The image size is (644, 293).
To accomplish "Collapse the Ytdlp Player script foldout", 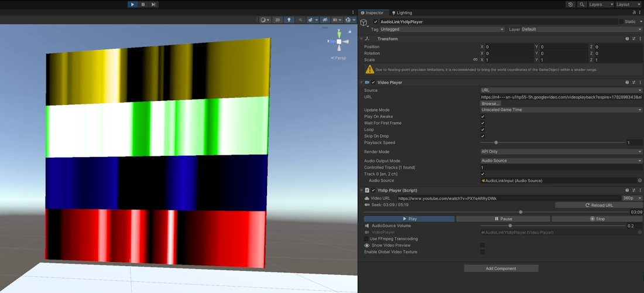I will (x=361, y=190).
